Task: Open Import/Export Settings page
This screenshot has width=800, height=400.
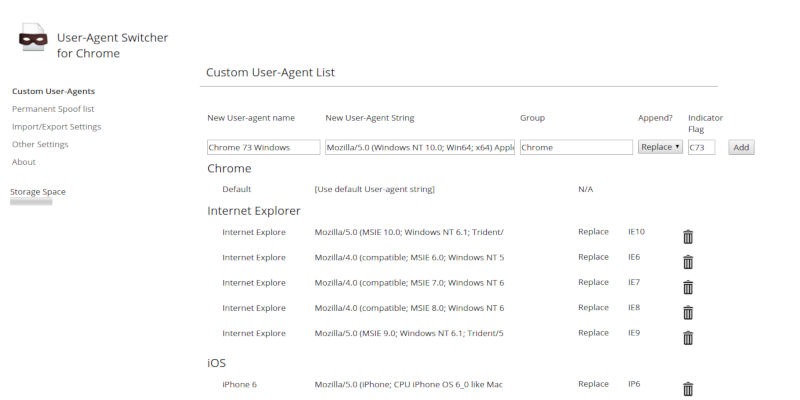Action: tap(57, 127)
